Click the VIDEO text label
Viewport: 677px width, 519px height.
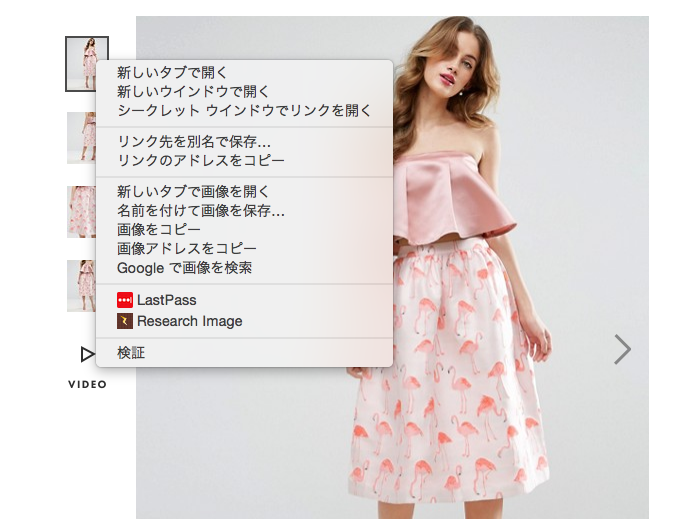(x=87, y=384)
